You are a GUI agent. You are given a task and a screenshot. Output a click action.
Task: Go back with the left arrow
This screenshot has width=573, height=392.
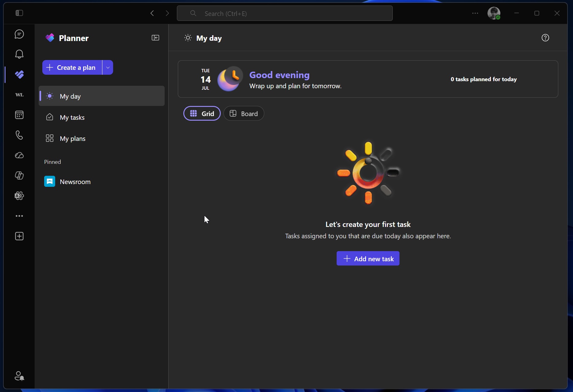152,13
